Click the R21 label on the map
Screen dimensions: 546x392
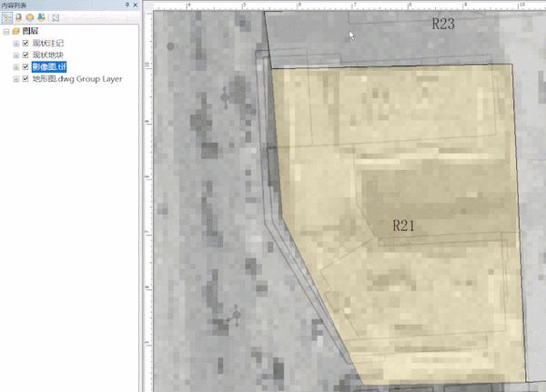pos(403,226)
